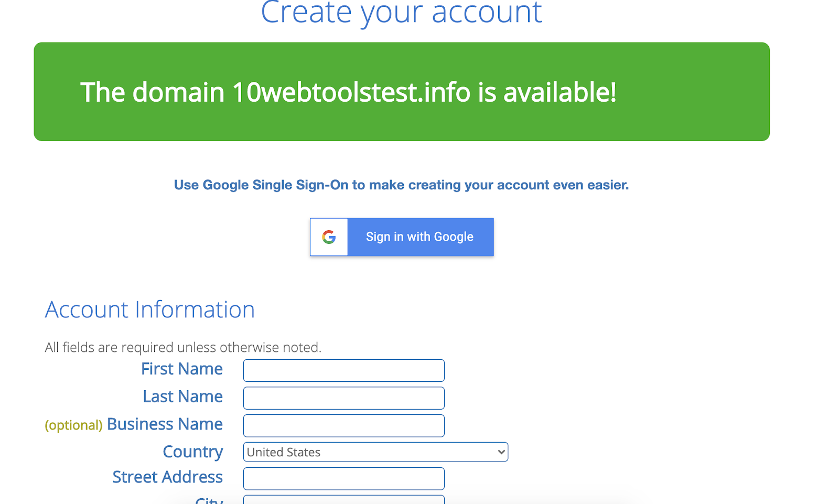The width and height of the screenshot is (839, 504).
Task: Click the Sign in with Google button
Action: (x=402, y=237)
